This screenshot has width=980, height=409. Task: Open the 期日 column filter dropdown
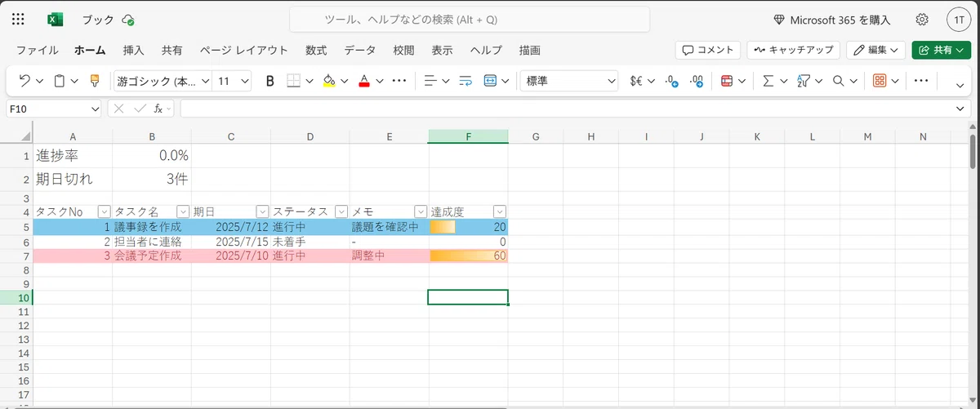click(x=262, y=211)
